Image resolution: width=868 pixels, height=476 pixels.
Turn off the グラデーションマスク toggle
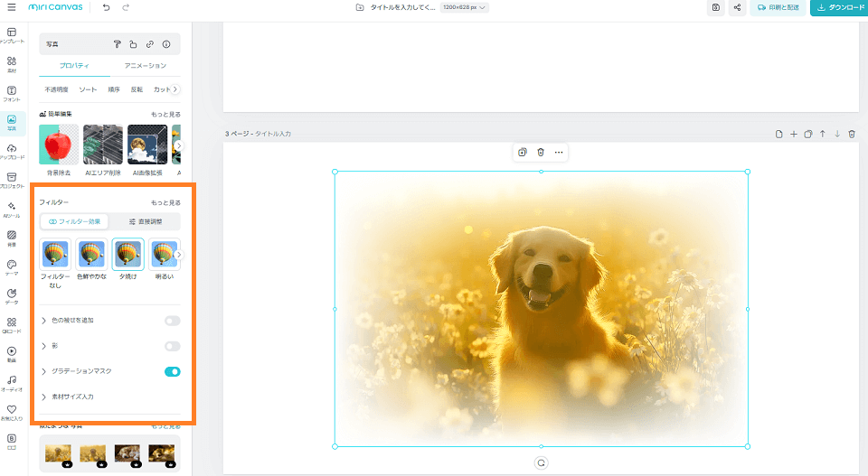[x=172, y=371]
